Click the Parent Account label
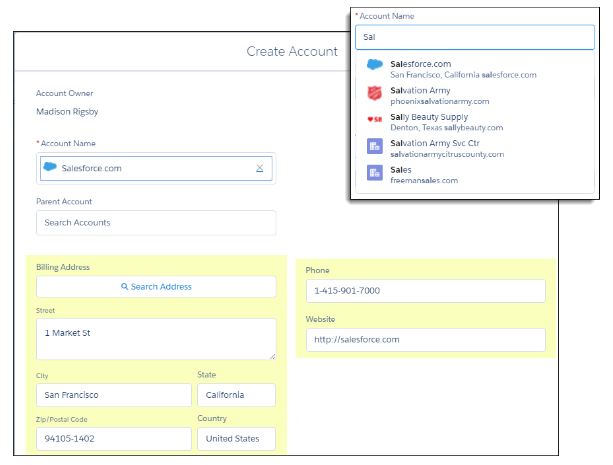613x465 pixels. tap(64, 201)
